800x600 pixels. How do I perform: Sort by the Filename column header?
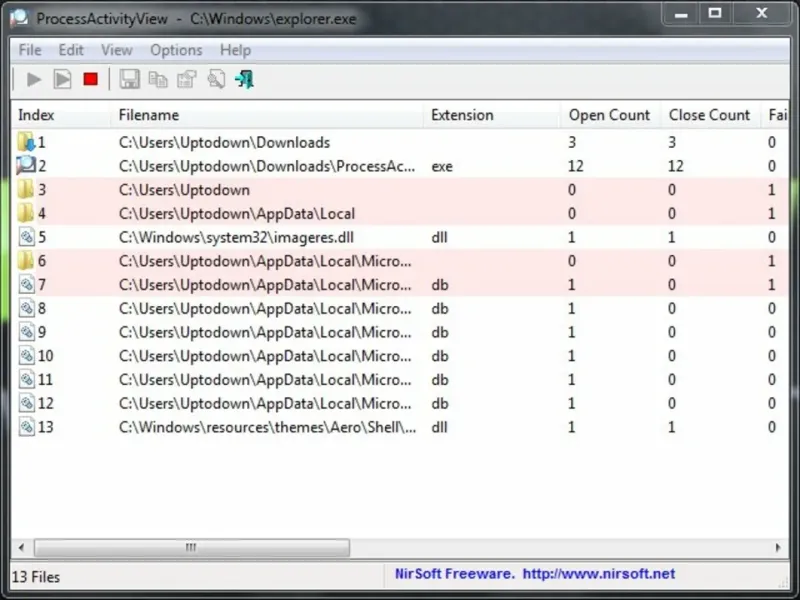tap(266, 115)
